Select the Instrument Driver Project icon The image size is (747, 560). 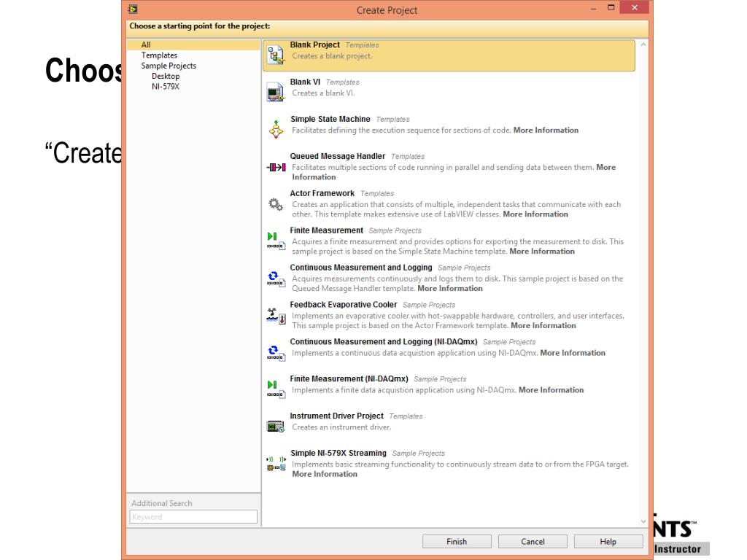(275, 426)
